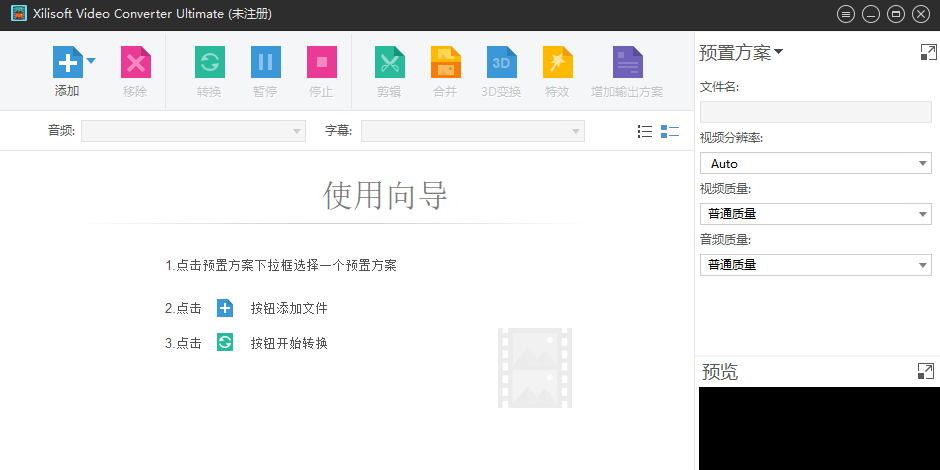Screen dimensions: 940x470
Task: Switch to detailed thumbnail view mode
Action: tap(670, 131)
